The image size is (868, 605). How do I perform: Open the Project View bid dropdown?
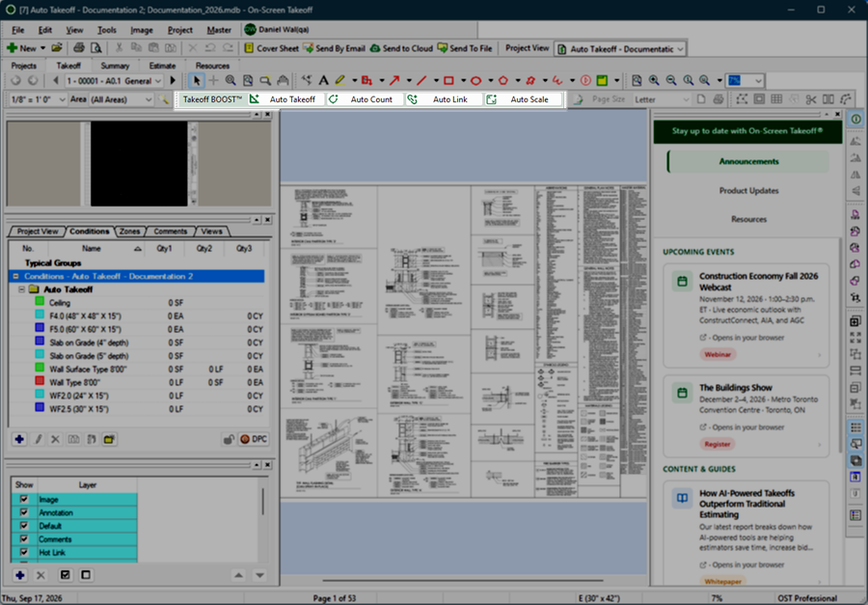tap(680, 49)
